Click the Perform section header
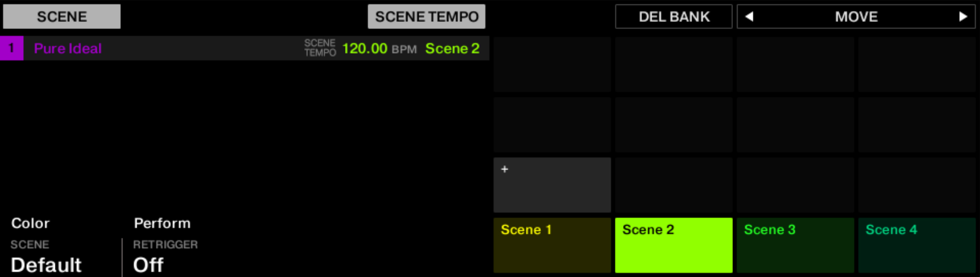Image resolution: width=980 pixels, height=277 pixels. pyautogui.click(x=162, y=223)
